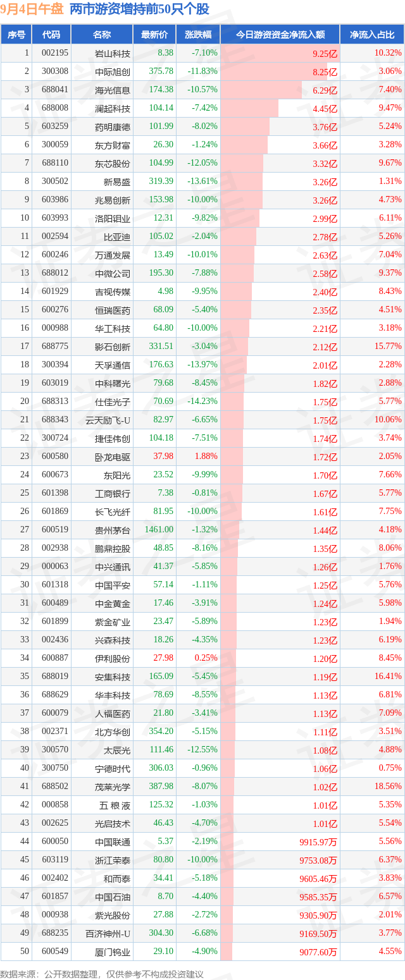Select stock name 中金黄金

(x=113, y=603)
